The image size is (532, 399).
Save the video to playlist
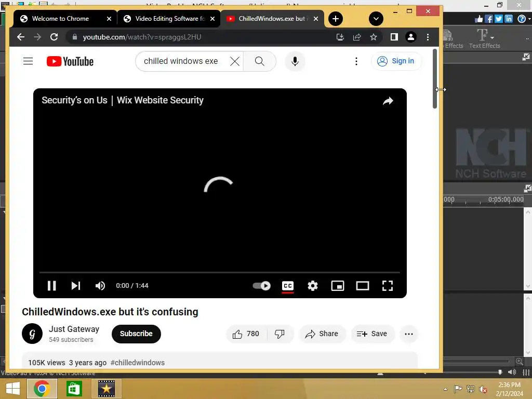coord(372,334)
